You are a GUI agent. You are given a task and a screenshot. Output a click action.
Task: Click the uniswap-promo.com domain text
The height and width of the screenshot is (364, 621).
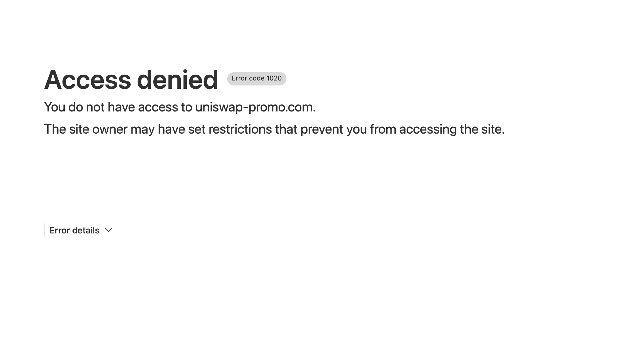pos(255,107)
